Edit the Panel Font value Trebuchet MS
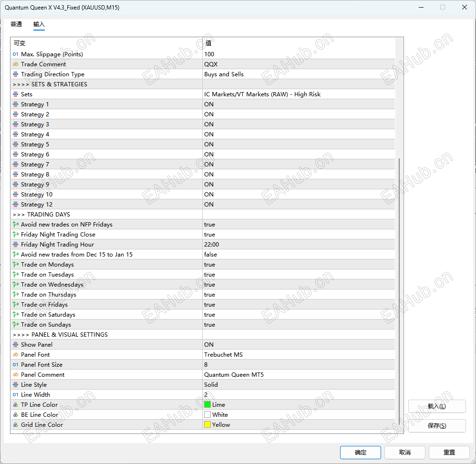476x464 pixels. coord(299,355)
